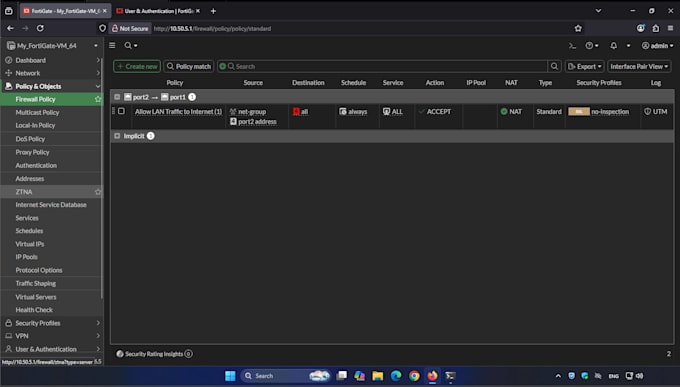Open a new browser tab

213,11
